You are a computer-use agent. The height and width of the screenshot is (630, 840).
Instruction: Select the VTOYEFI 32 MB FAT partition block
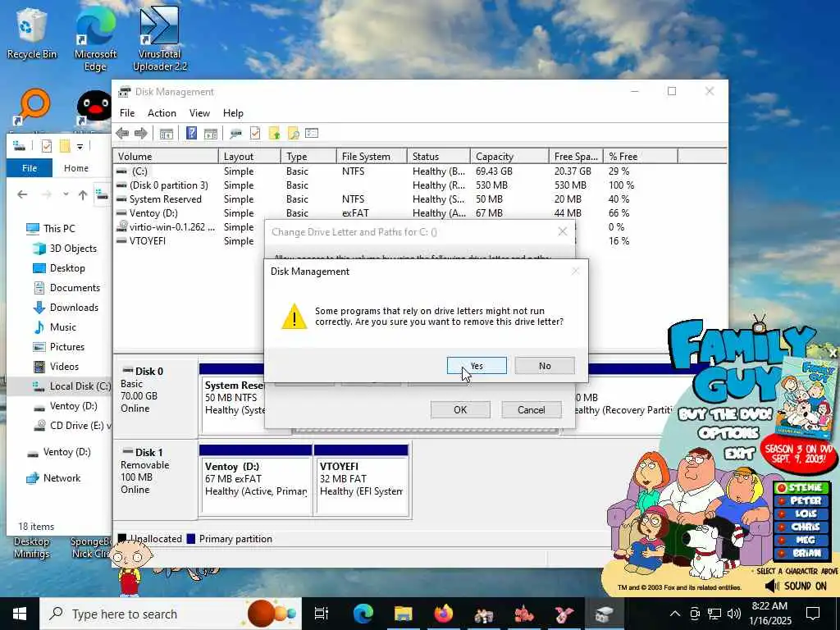(x=361, y=480)
